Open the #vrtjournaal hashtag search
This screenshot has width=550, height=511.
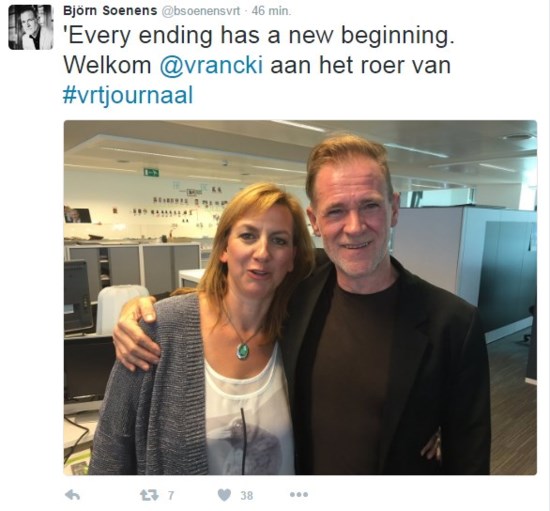tap(128, 95)
